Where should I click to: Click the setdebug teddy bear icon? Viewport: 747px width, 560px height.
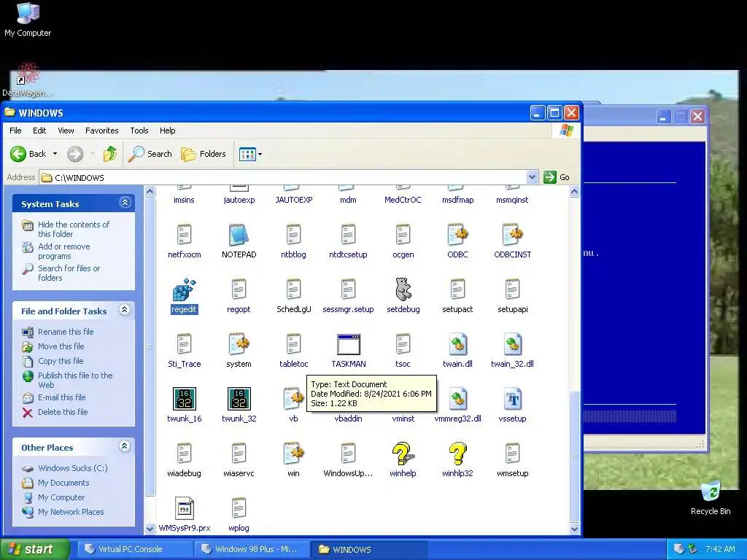403,289
